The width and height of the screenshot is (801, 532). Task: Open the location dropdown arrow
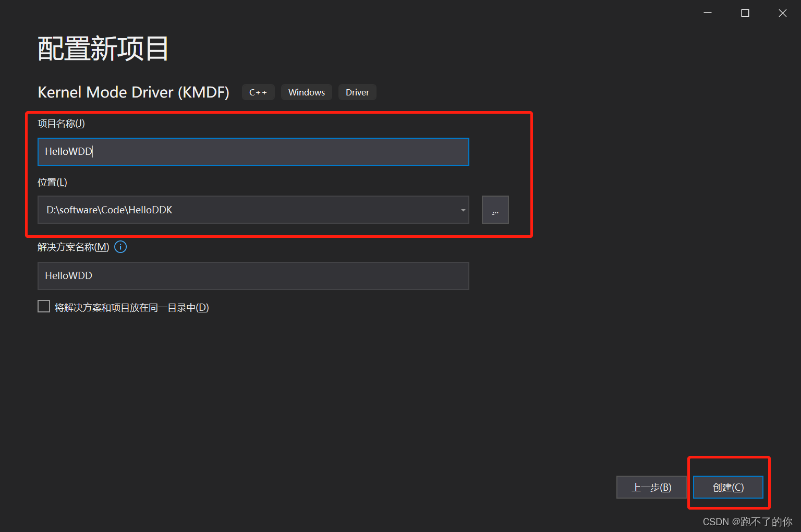tap(463, 210)
